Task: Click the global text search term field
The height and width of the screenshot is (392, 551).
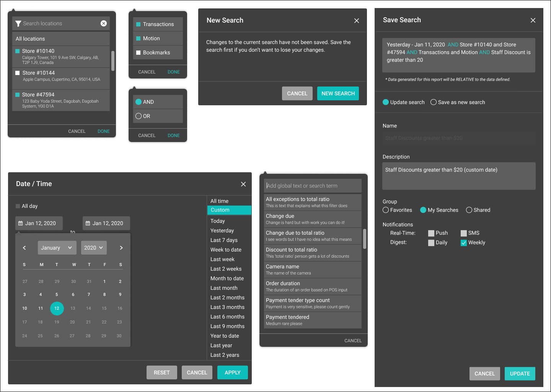Action: tap(312, 186)
